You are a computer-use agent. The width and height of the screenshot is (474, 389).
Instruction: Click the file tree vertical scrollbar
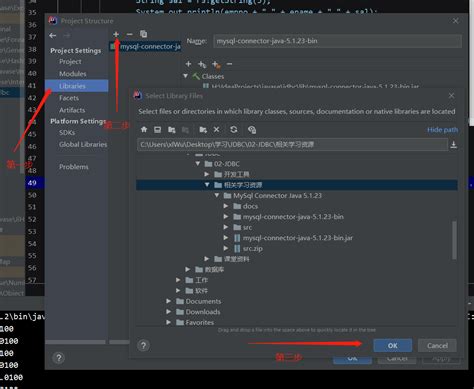454,240
